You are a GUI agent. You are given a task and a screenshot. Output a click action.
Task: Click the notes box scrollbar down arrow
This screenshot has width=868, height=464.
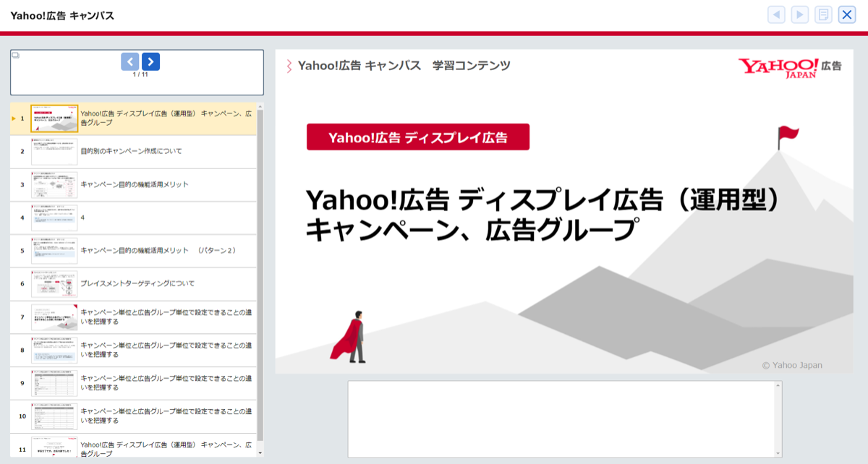coord(778,453)
